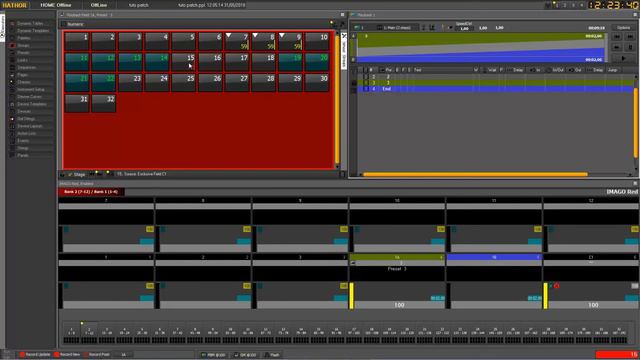640x360 pixels.
Task: Open Dynamic Tables in the sidebar
Action: [x=30, y=24]
